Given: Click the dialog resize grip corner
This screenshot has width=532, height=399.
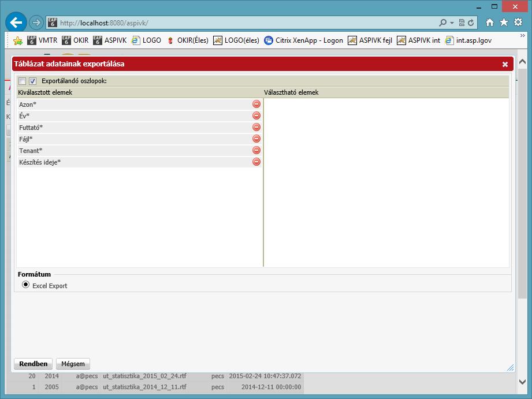Looking at the screenshot, I should [x=511, y=368].
